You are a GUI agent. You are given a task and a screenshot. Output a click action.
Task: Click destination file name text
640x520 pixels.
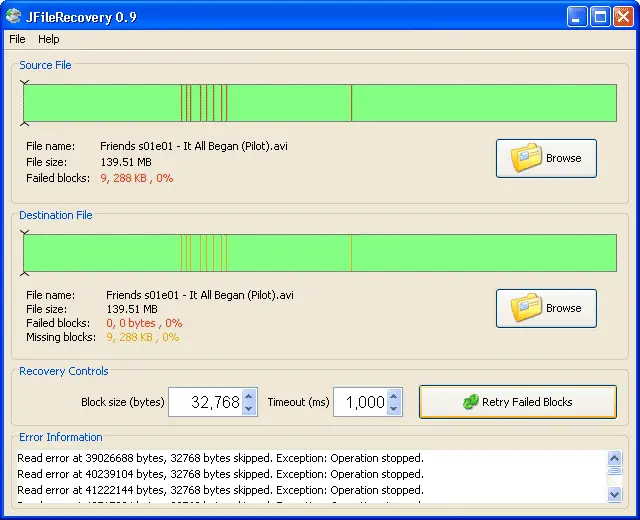[x=200, y=295]
